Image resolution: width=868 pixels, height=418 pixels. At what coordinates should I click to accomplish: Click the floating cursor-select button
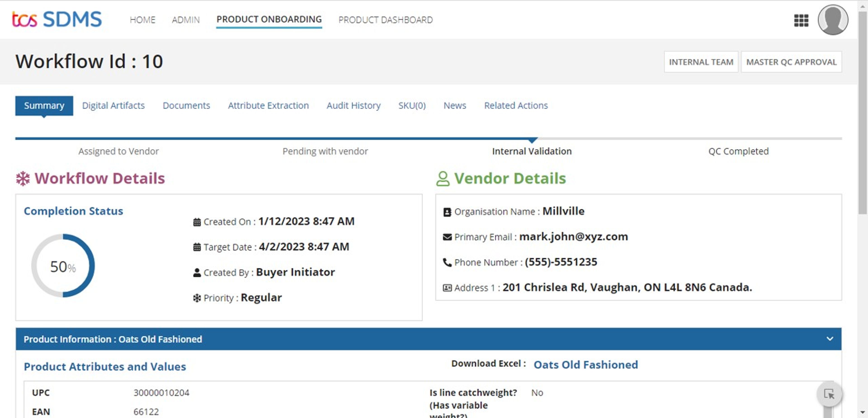coord(829,394)
